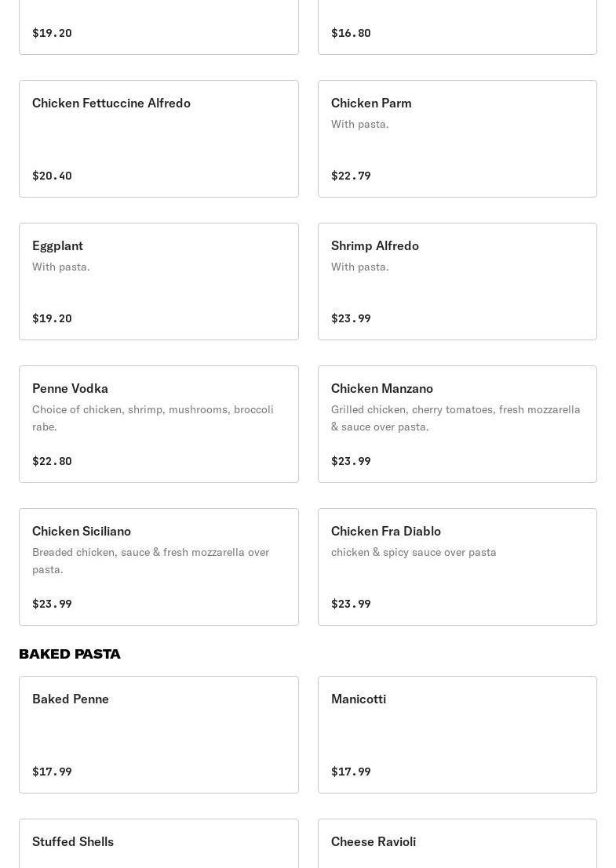Select the Penne Vodka dish
Viewport: 616px width, 868px height.
[x=159, y=424]
